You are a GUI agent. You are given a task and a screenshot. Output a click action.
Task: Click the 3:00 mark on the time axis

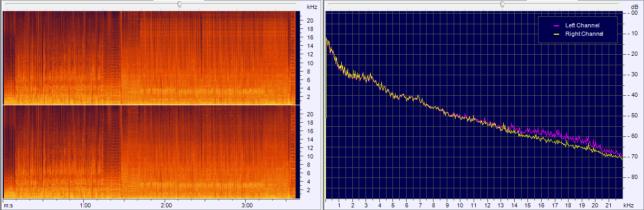[247, 205]
